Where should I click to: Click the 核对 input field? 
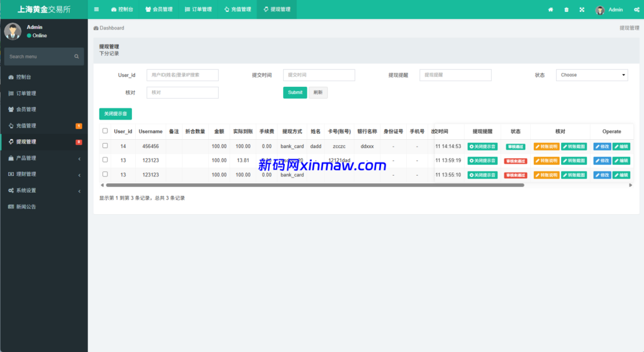[182, 93]
